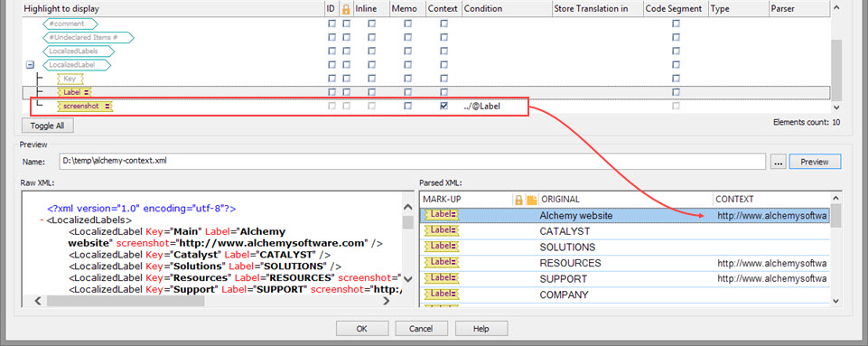Select the CATALYST parsed row
This screenshot has width=868, height=346.
625,231
